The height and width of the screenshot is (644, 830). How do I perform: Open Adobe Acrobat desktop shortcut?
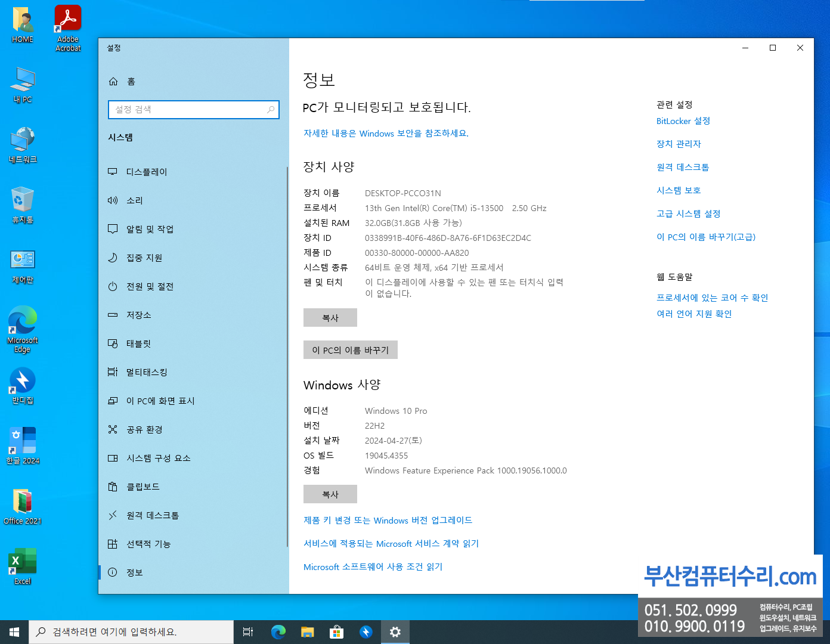pos(68,28)
